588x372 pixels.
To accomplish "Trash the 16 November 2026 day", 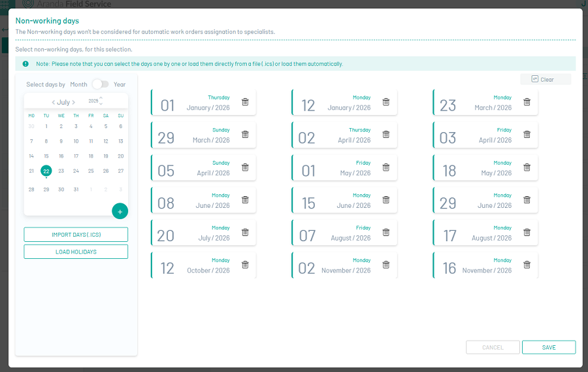I will (x=527, y=265).
